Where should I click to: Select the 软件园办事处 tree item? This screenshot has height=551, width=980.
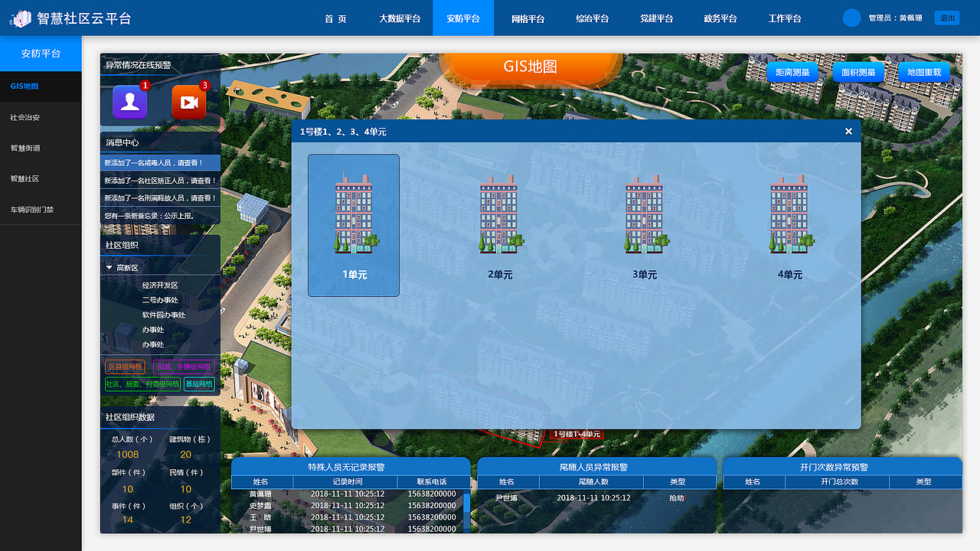(x=163, y=315)
